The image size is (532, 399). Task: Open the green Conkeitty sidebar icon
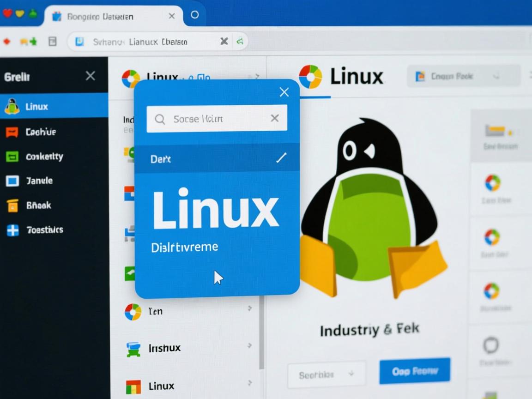click(x=12, y=157)
